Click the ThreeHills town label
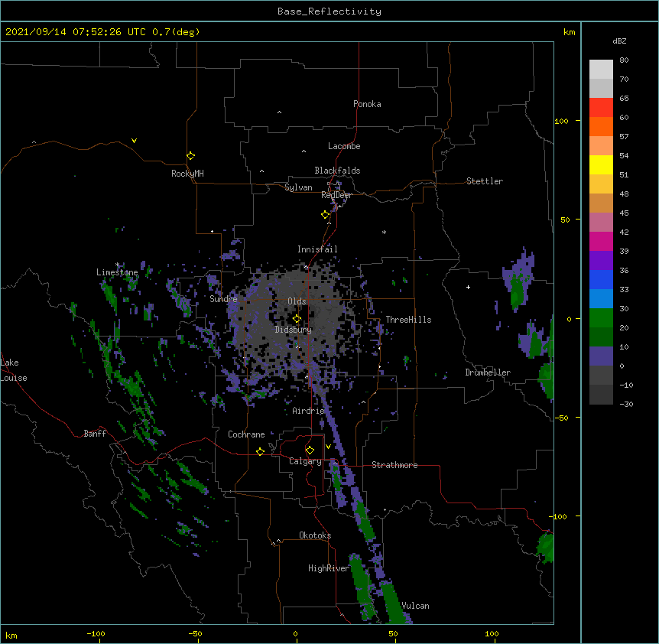 pyautogui.click(x=408, y=320)
